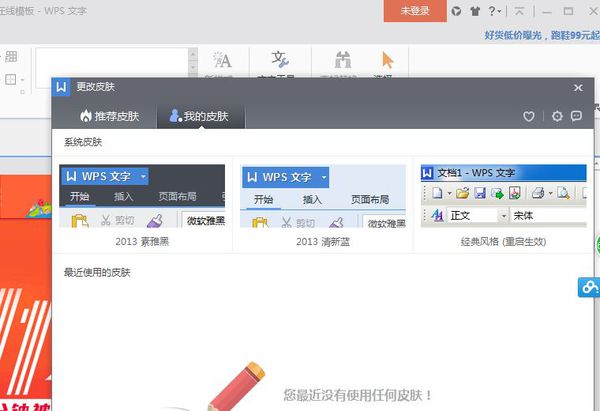Open the gear settings icon in skin dialog
Viewport: 600px width, 411px height.
[x=557, y=116]
